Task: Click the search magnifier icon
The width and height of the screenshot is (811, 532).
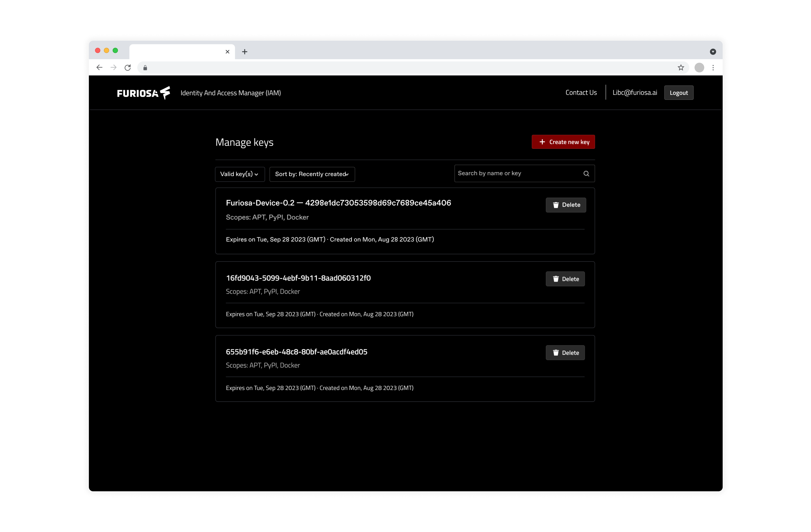Action: 586,173
